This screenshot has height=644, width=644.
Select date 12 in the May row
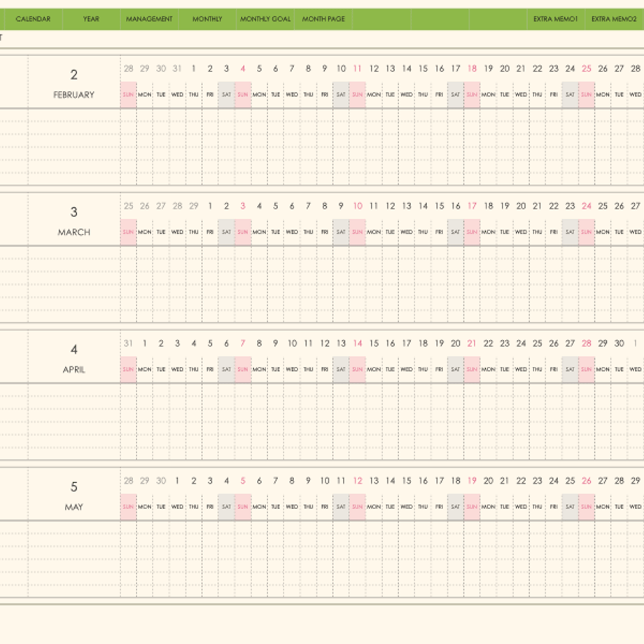357,481
